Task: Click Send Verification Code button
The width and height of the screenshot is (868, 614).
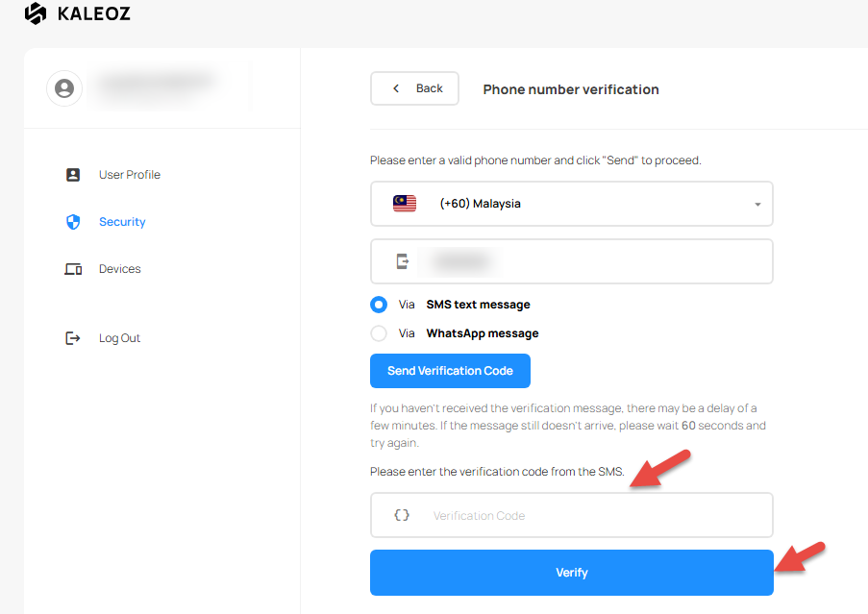Action: coord(450,371)
